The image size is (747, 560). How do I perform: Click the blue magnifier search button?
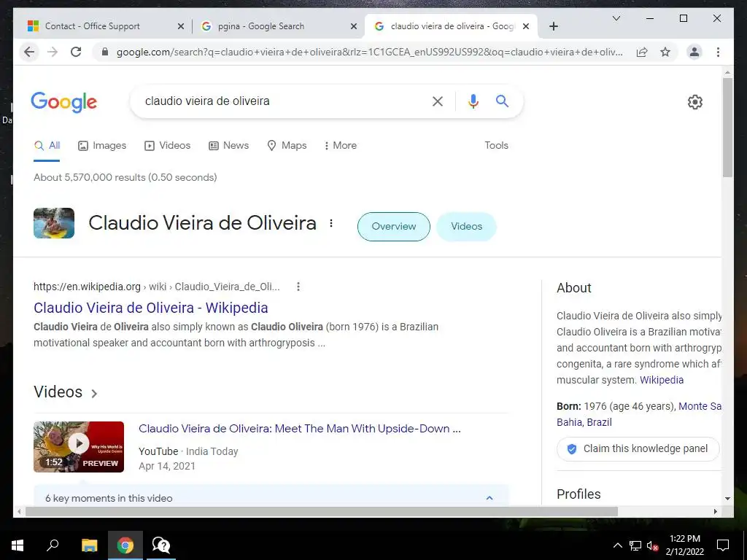(502, 101)
